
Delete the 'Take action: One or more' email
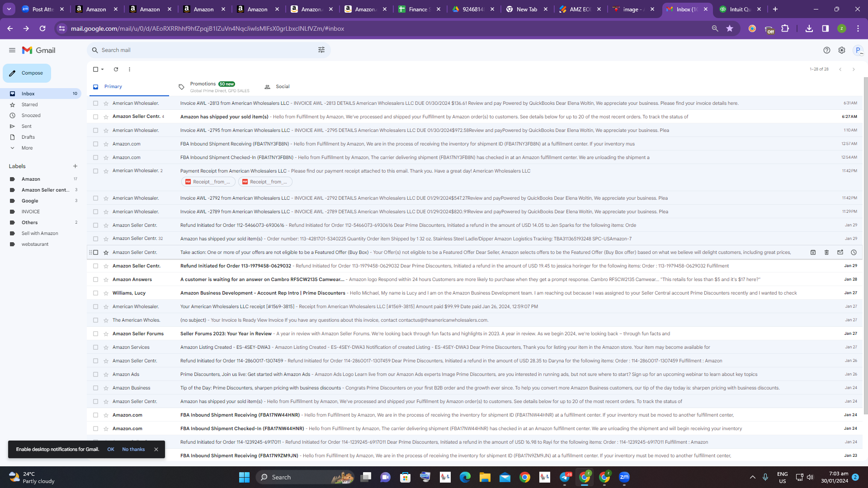(x=826, y=252)
